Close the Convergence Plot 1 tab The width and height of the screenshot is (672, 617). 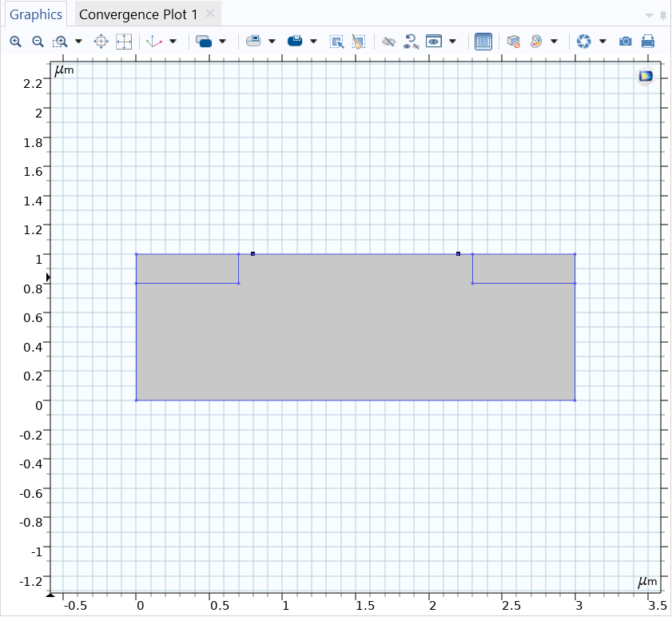click(210, 14)
